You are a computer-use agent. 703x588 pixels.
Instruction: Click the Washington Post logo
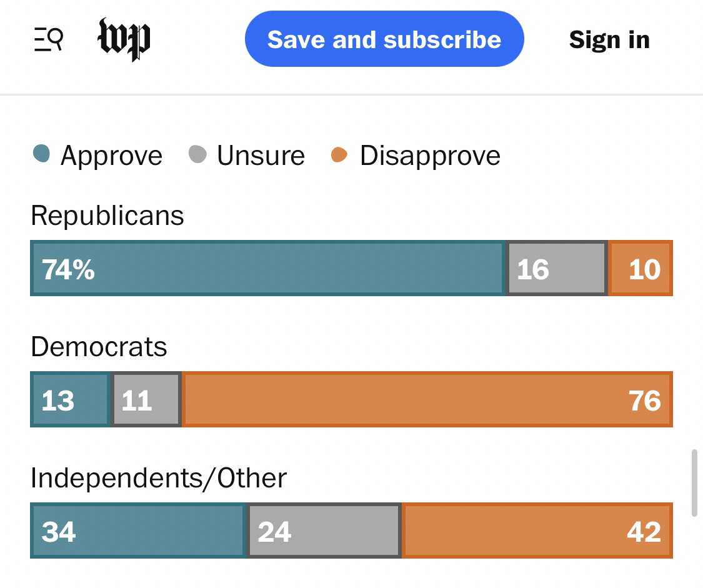click(x=124, y=40)
